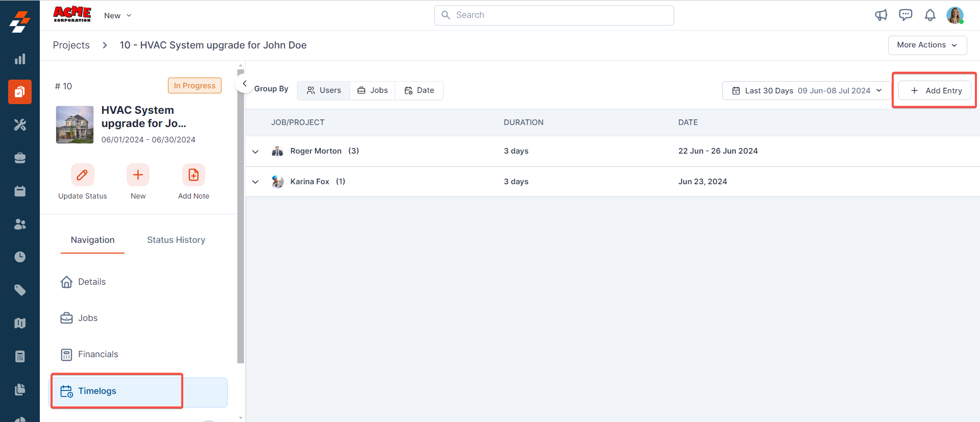
Task: Click the announcements megaphone icon
Action: [881, 15]
